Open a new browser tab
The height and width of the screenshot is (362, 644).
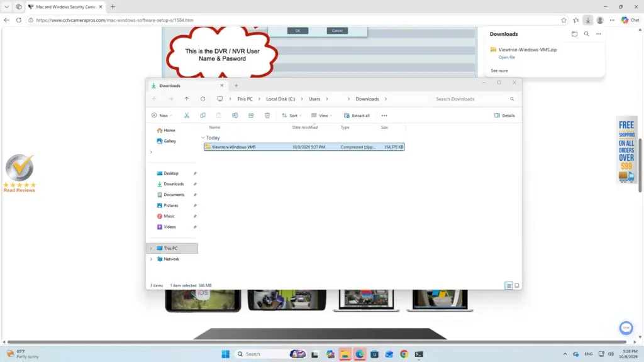pos(113,6)
